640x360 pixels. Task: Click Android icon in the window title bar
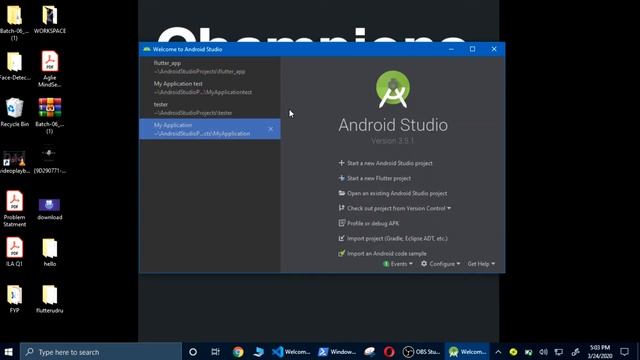click(x=147, y=49)
